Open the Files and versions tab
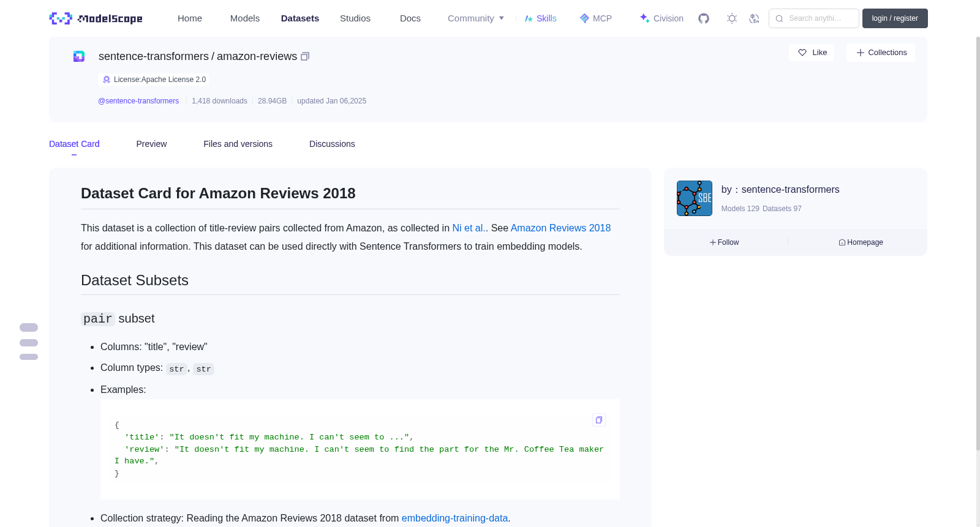980x527 pixels. (238, 144)
